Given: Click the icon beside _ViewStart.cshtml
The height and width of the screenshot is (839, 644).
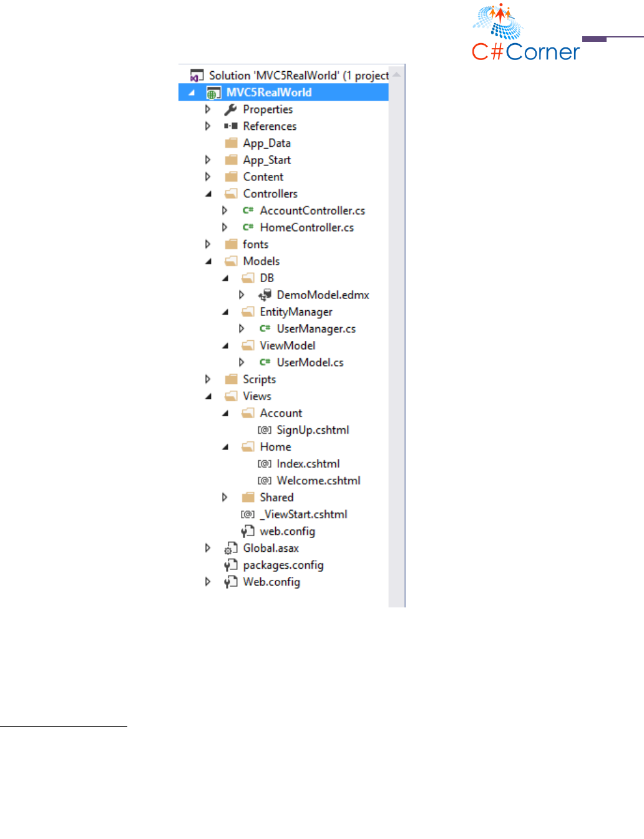Looking at the screenshot, I should point(248,514).
